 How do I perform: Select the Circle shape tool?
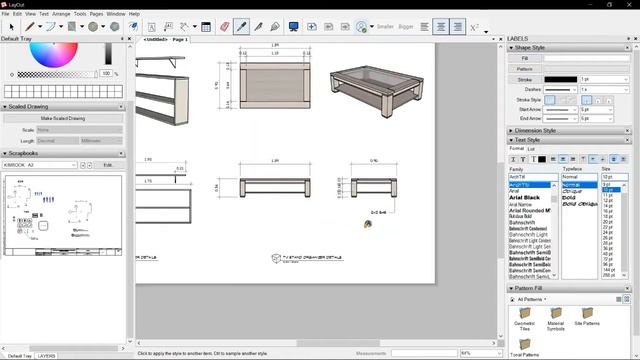pos(93,27)
